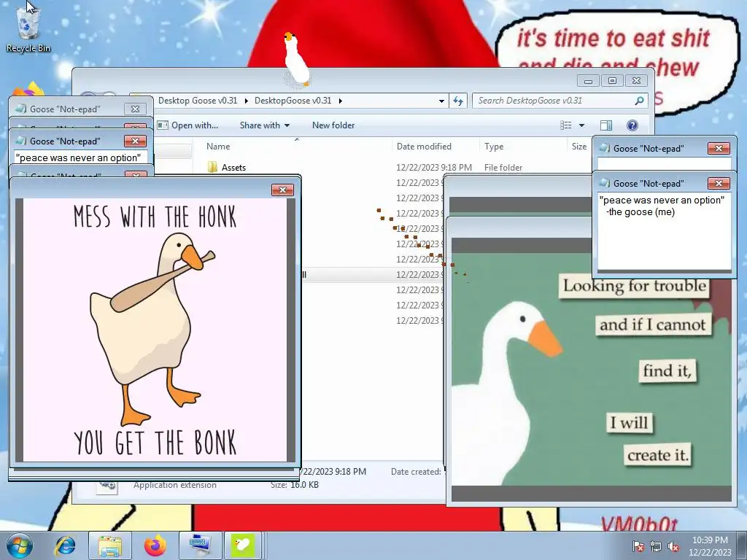Click the Search DesktopGoose v0.31 field
The image size is (747, 560).
point(560,101)
